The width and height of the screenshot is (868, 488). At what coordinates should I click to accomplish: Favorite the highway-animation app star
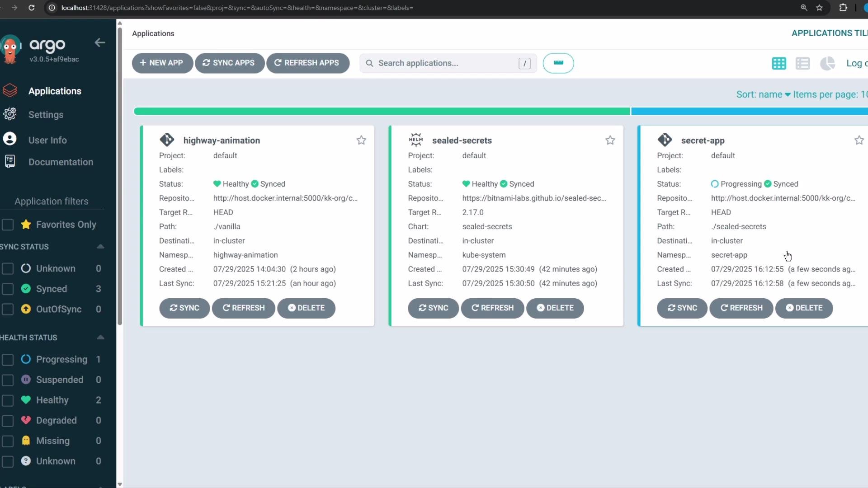point(361,140)
